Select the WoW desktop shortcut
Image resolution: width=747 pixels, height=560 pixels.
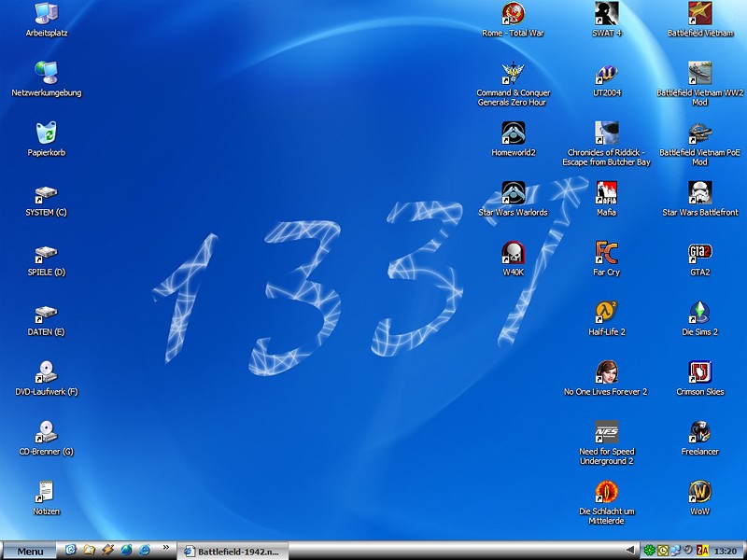click(699, 492)
